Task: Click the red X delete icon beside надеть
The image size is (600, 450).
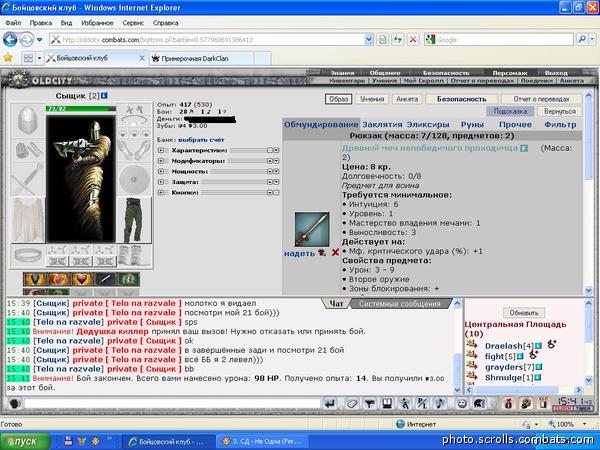Action: (x=335, y=252)
